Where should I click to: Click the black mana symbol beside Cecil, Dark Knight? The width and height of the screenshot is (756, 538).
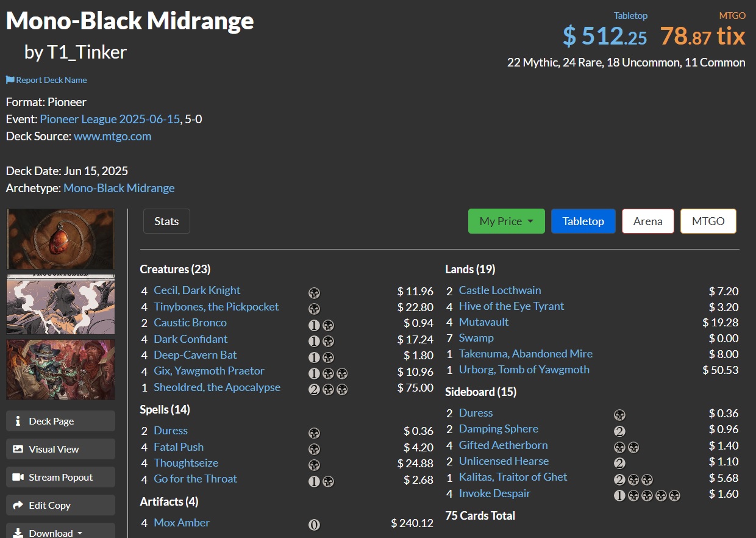pos(314,292)
